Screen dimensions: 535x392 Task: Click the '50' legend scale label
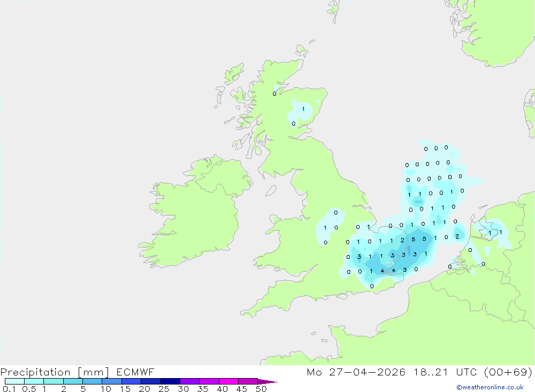[261, 389]
